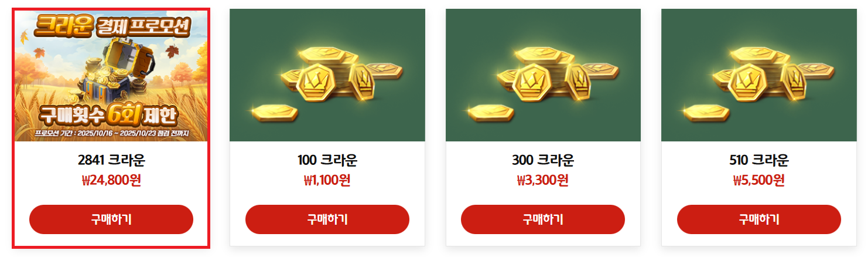The image size is (868, 257).
Task: Click the 크라운 결제 프로모션 headline
Action: [112, 25]
